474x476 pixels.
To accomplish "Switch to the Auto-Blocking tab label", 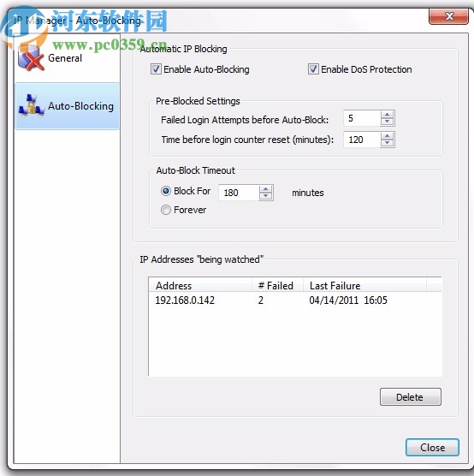I will [80, 106].
